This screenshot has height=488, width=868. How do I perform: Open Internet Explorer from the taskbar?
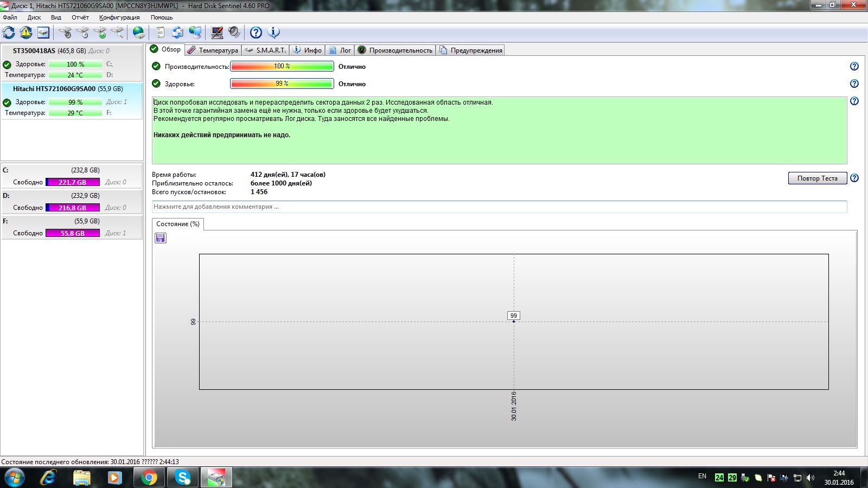(x=48, y=477)
